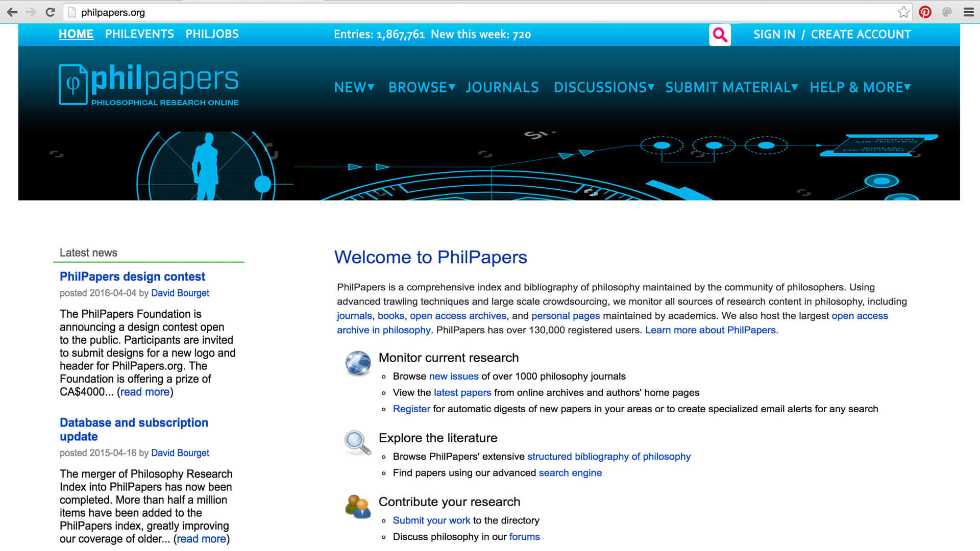
Task: Expand the BROWSE dropdown menu
Action: [x=422, y=87]
